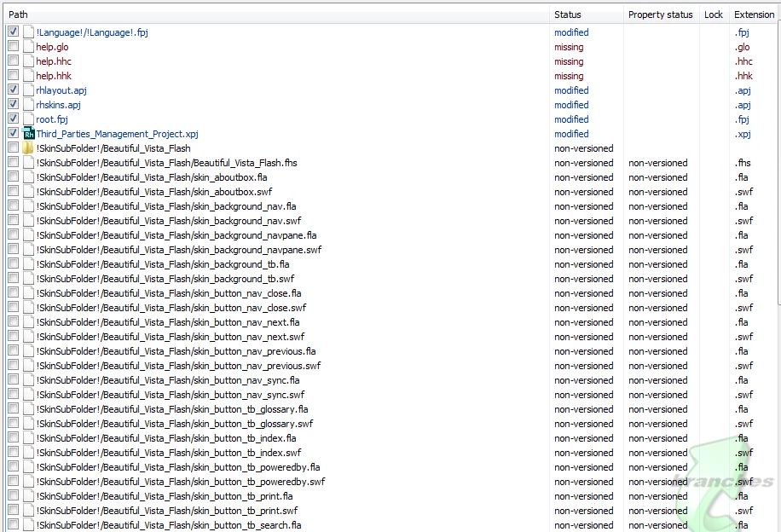Enable the checkbox for Beautiful_Vista_Flash.fhs
The image size is (781, 532).
point(13,162)
